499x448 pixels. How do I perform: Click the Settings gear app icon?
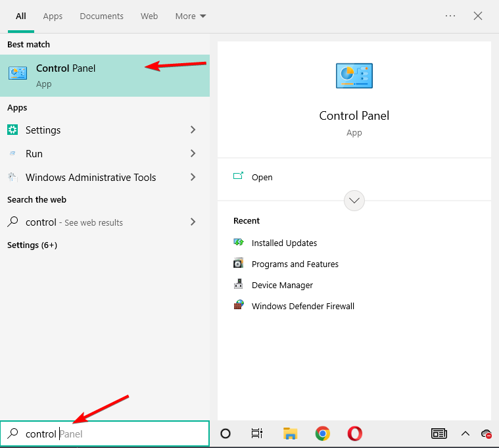pos(12,130)
